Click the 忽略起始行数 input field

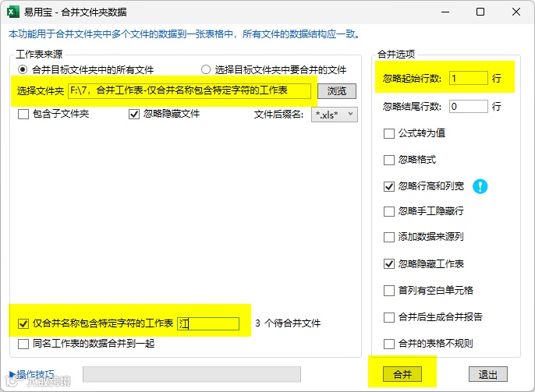[x=469, y=79]
